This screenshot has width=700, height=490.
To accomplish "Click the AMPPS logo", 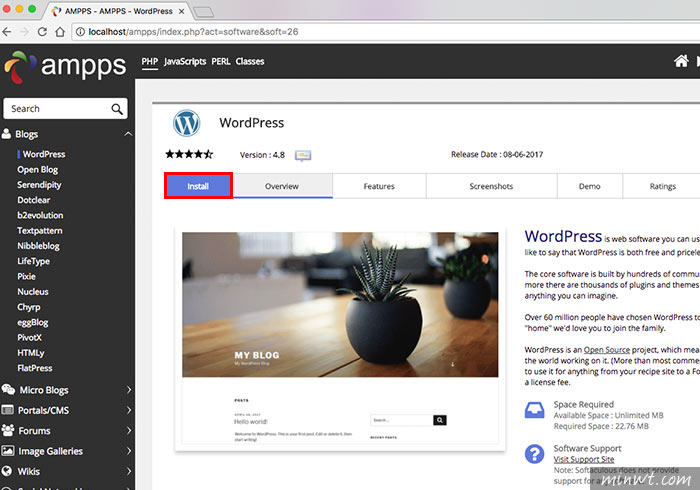I will pos(65,67).
